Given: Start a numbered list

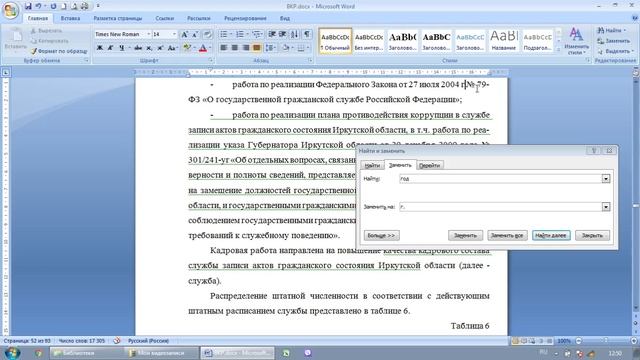Looking at the screenshot, I should 240,34.
